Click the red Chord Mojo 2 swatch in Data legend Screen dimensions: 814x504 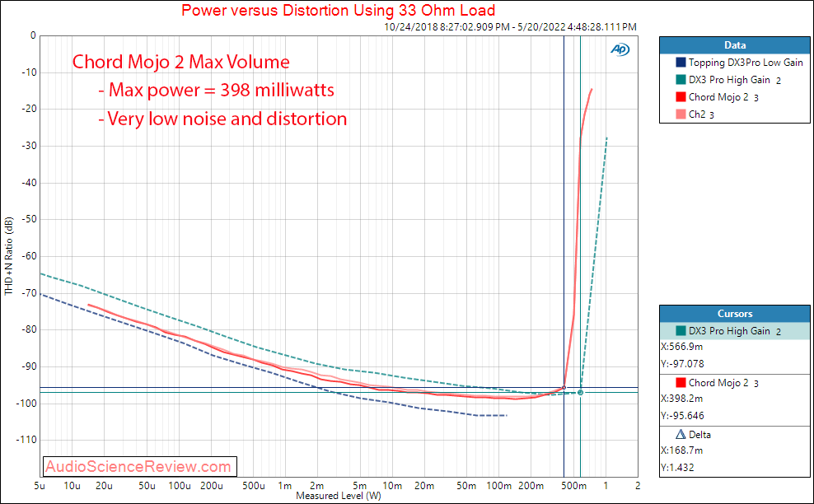pos(681,96)
